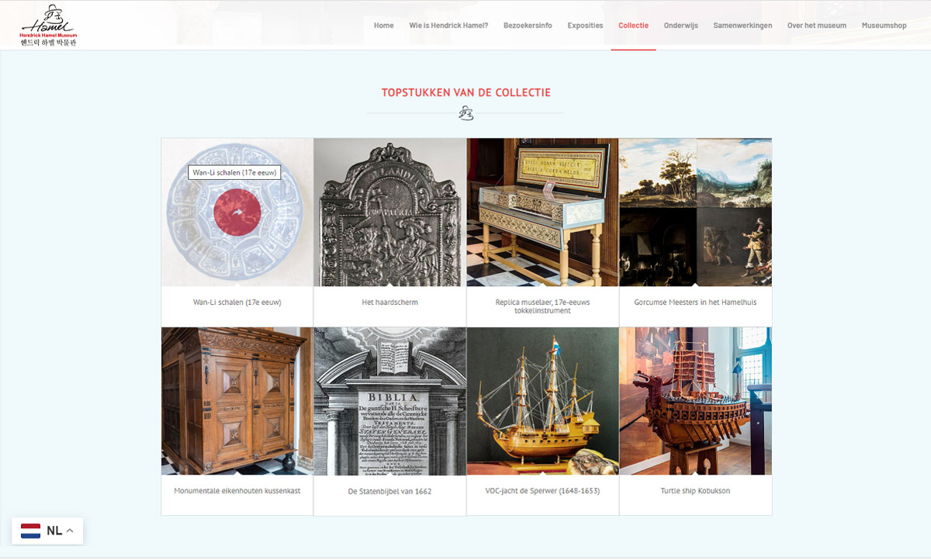Select Exposities in the navigation
931x560 pixels.
click(585, 25)
